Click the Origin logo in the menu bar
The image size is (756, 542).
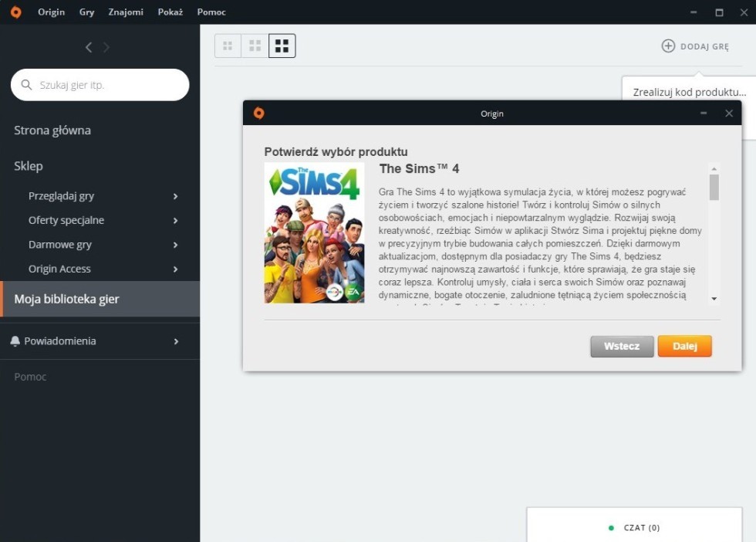click(16, 12)
